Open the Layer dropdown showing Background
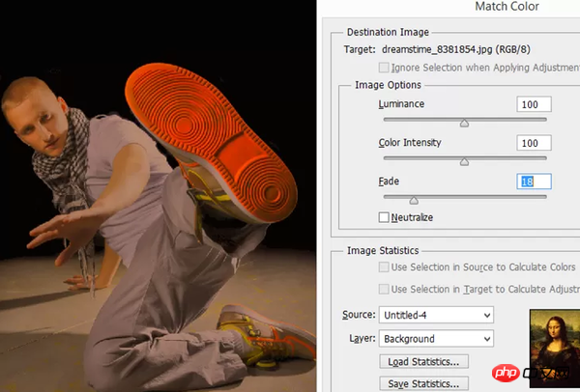This screenshot has height=392, width=580. click(x=436, y=339)
